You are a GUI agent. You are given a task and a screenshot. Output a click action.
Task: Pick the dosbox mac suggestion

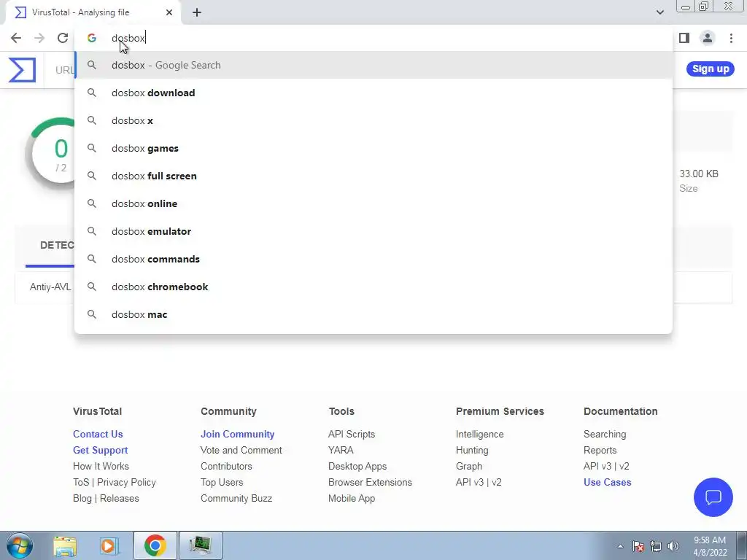pyautogui.click(x=373, y=314)
